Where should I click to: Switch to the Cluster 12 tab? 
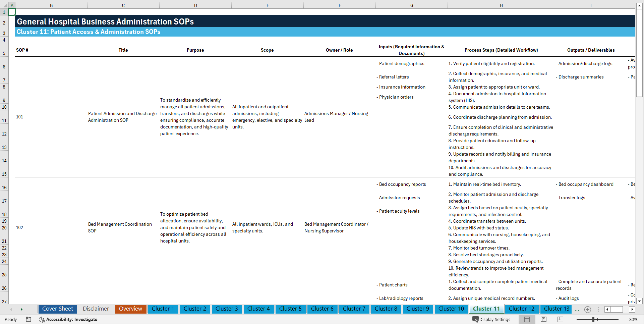522,309
